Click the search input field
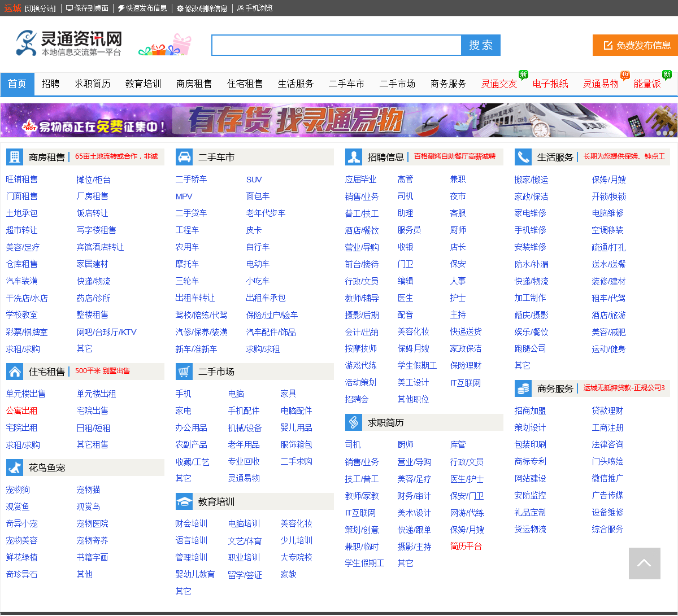This screenshot has width=678, height=616. (337, 45)
